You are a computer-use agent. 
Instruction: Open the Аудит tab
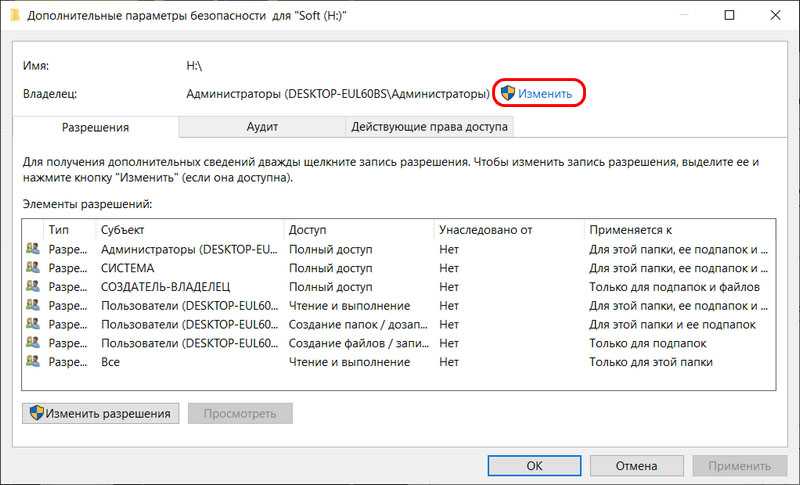click(x=262, y=127)
